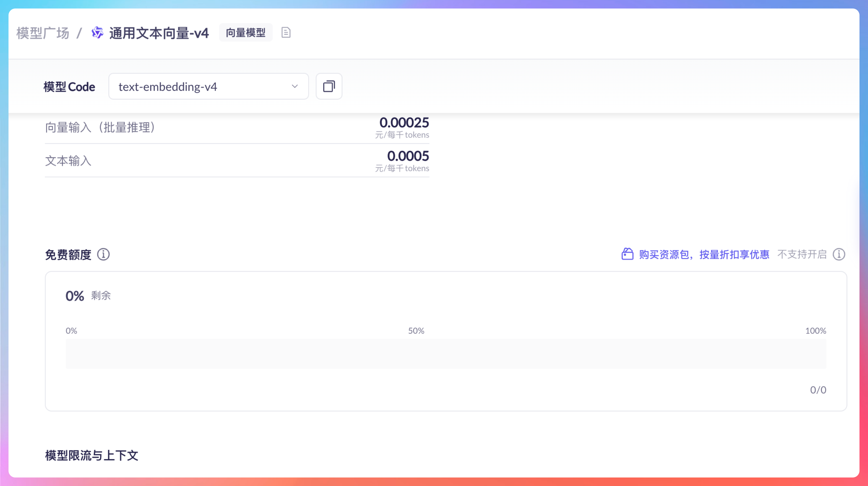Viewport: 868px width, 486px height.
Task: Click the document icon beside 向量模型 tag
Action: pyautogui.click(x=286, y=33)
